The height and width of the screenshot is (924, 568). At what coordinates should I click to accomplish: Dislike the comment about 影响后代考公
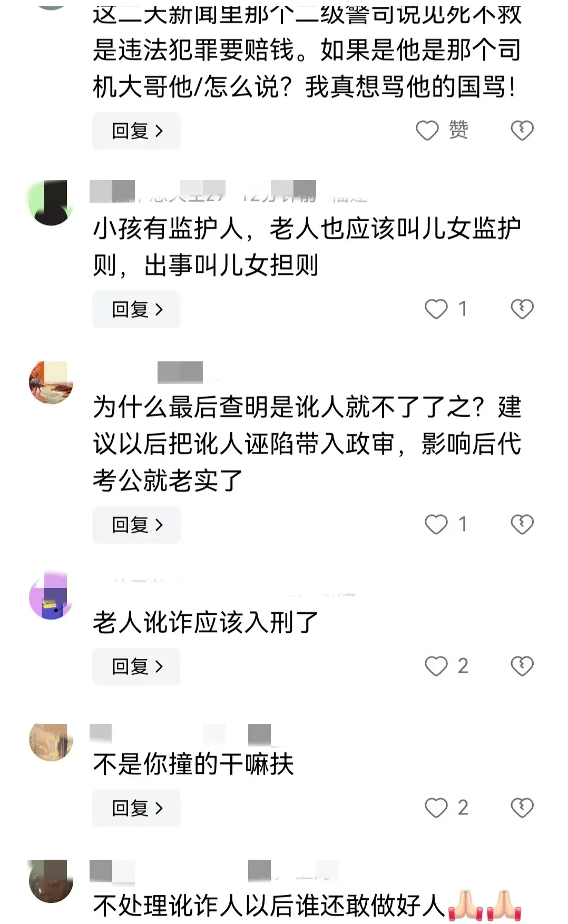[x=522, y=525]
